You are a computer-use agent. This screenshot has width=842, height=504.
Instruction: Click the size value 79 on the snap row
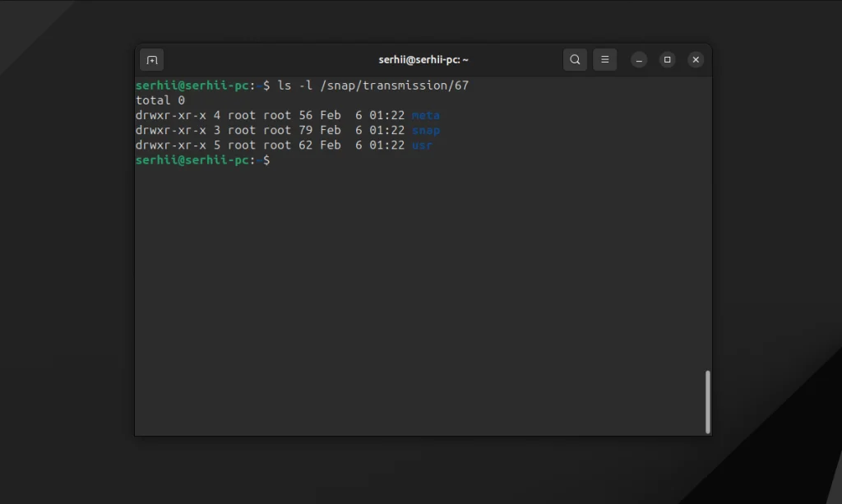(306, 131)
